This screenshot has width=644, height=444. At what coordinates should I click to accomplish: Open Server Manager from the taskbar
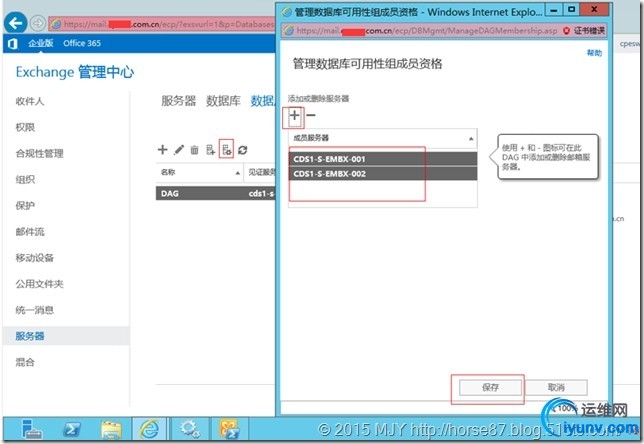32,430
